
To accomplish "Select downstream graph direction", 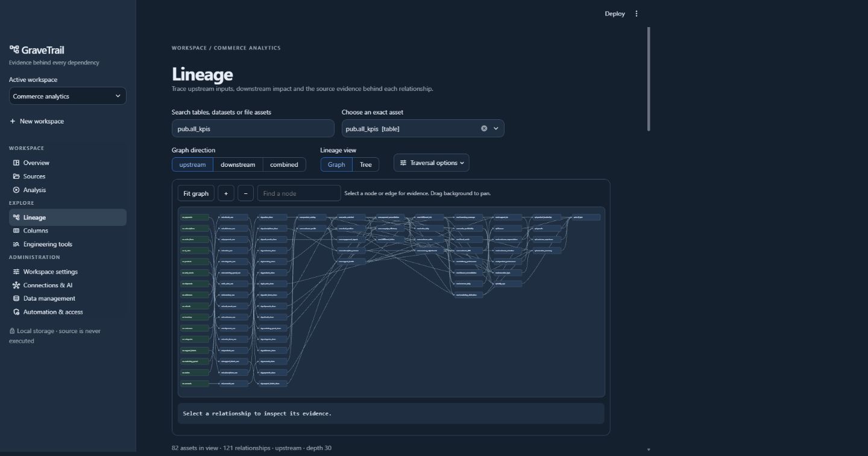I will coord(238,164).
